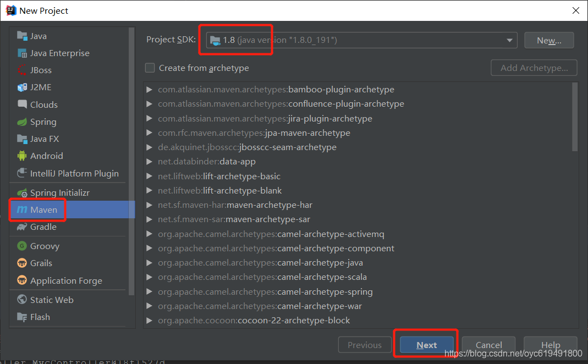The width and height of the screenshot is (588, 364).
Task: Expand bamboo-plugin-archetype node
Action: coord(149,90)
